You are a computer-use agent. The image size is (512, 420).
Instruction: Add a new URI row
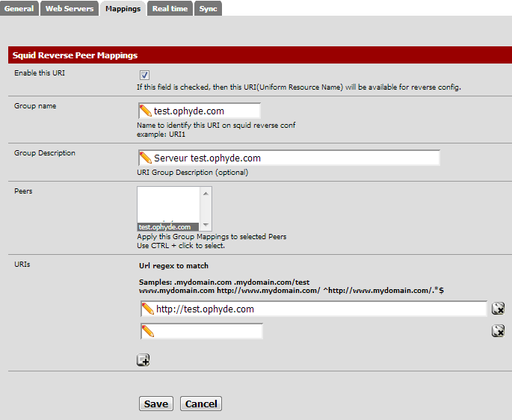[x=144, y=360]
